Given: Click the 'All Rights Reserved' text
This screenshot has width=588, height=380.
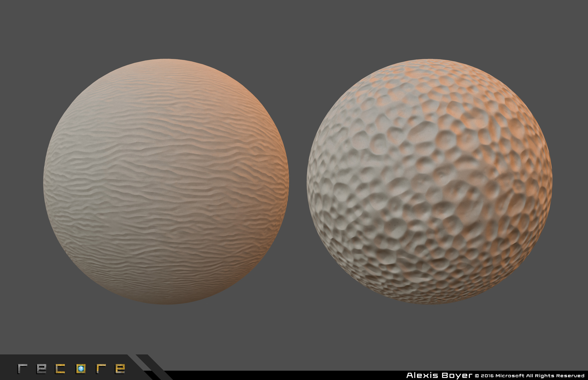Looking at the screenshot, I should (x=555, y=376).
